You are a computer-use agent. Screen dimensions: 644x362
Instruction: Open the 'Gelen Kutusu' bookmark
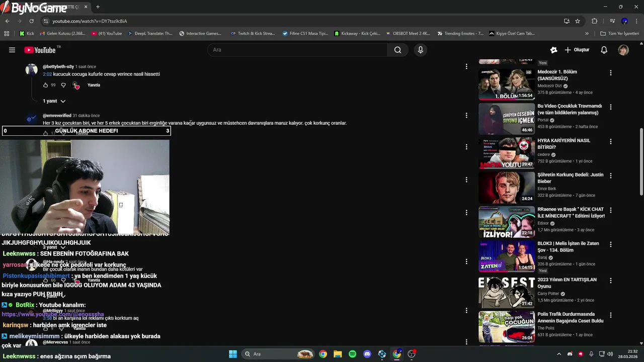62,34
